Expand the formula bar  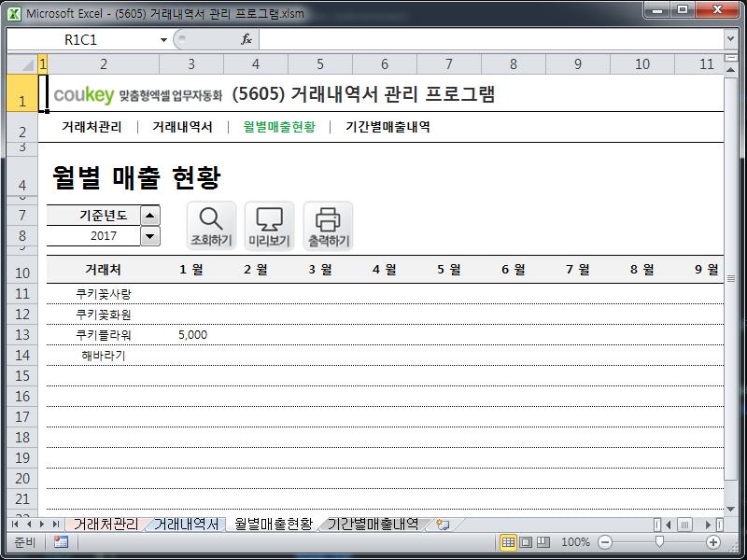[x=731, y=38]
